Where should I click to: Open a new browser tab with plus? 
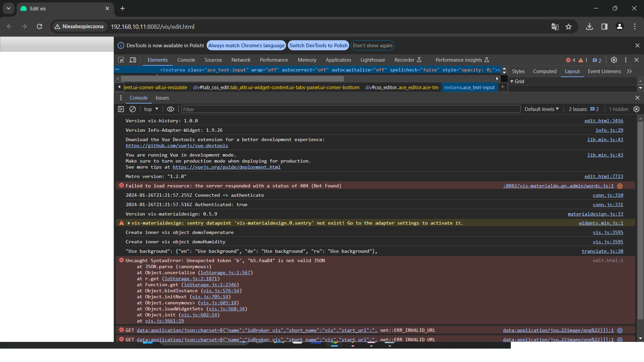coord(122,9)
